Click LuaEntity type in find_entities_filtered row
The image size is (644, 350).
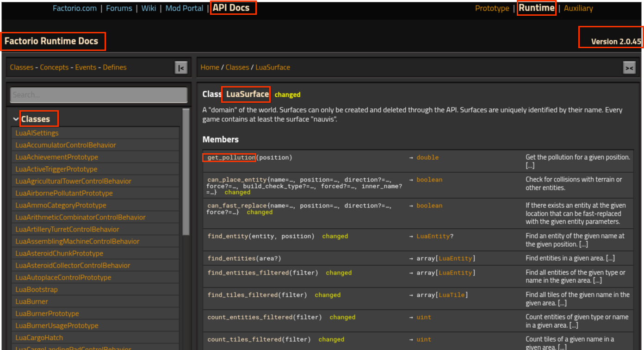click(455, 273)
